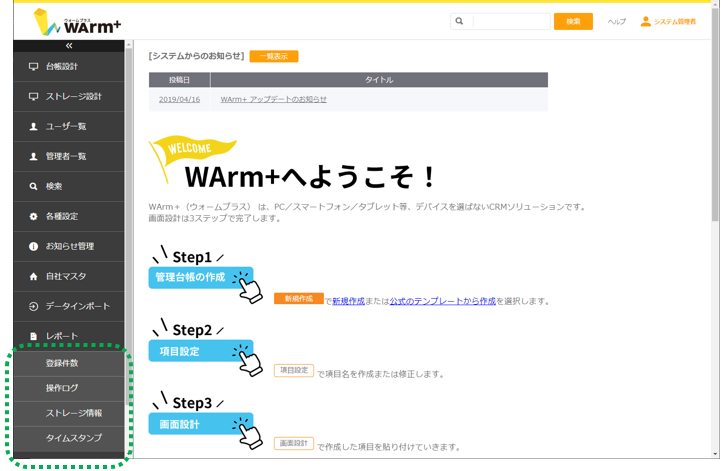721x471 pixels.
Task: Select 操作ログ report submenu item
Action: click(69, 388)
